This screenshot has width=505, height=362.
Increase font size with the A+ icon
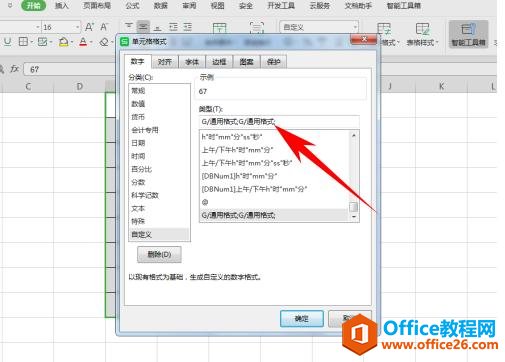point(89,27)
